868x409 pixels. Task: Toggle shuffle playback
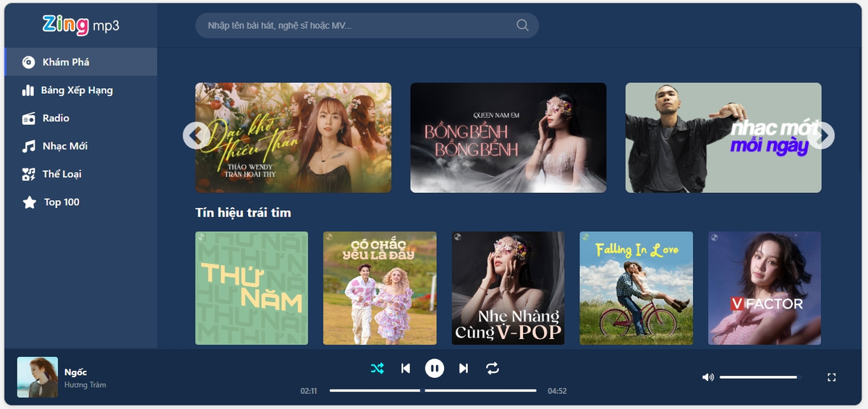pyautogui.click(x=377, y=369)
